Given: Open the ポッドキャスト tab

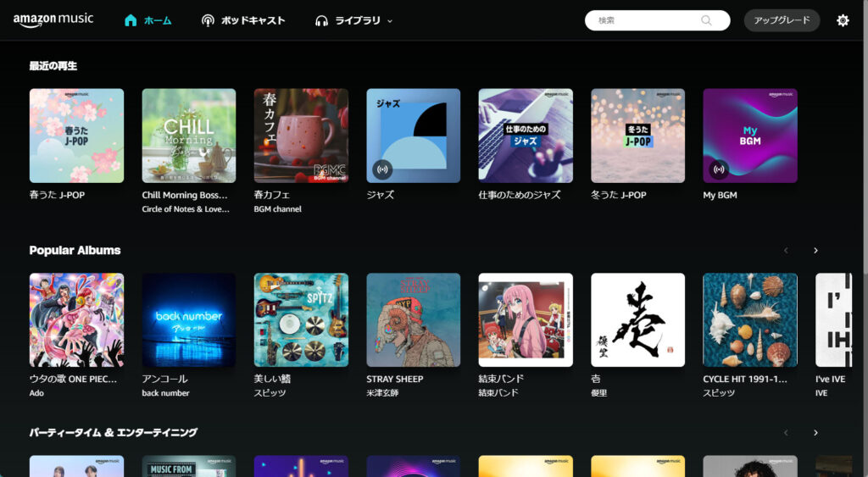Looking at the screenshot, I should pyautogui.click(x=253, y=21).
